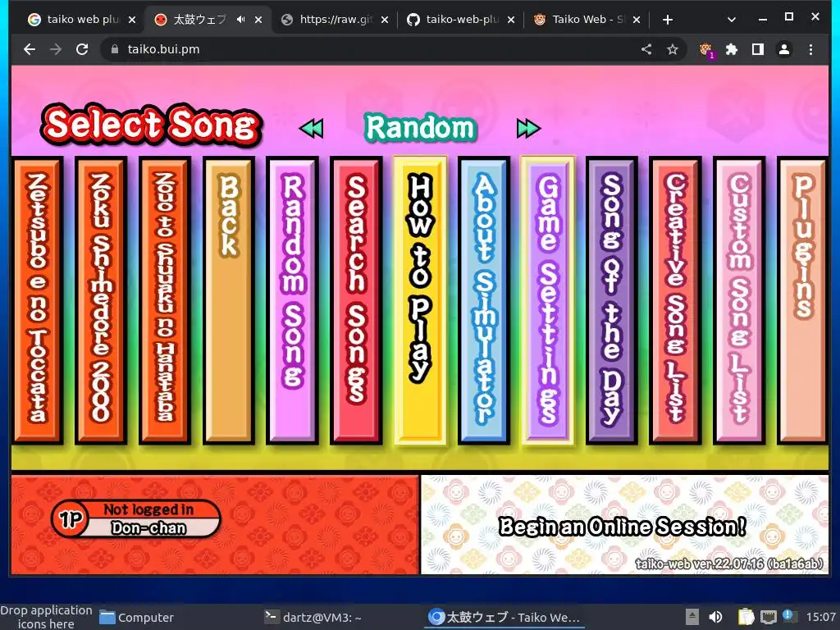This screenshot has height=630, width=840.
Task: Open the notification tray icon with alert
Action: pos(789,616)
